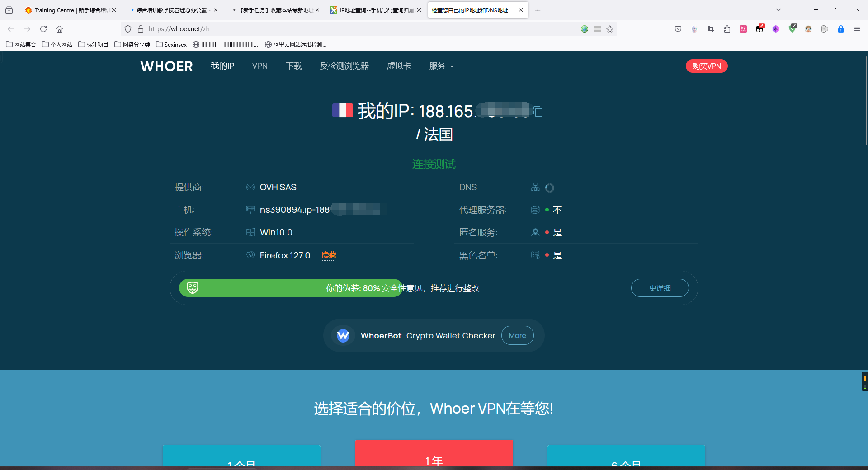Open the 个人网站 bookmarks folder

click(x=57, y=44)
